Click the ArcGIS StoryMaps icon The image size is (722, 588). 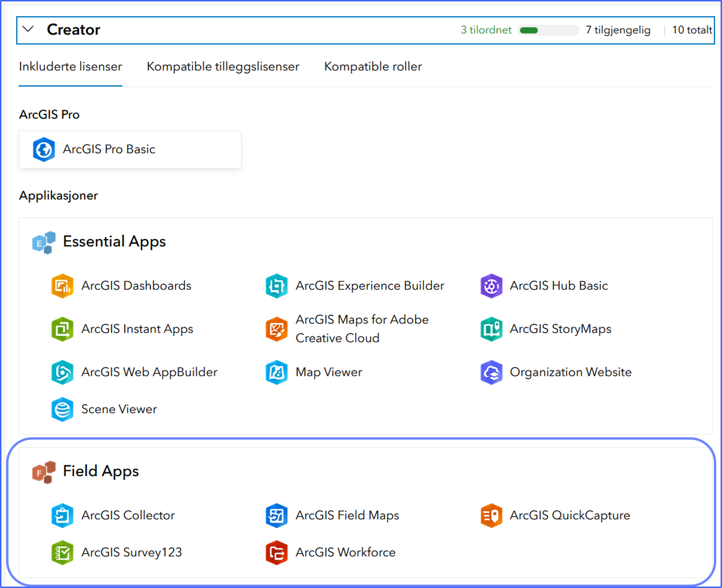coord(491,329)
